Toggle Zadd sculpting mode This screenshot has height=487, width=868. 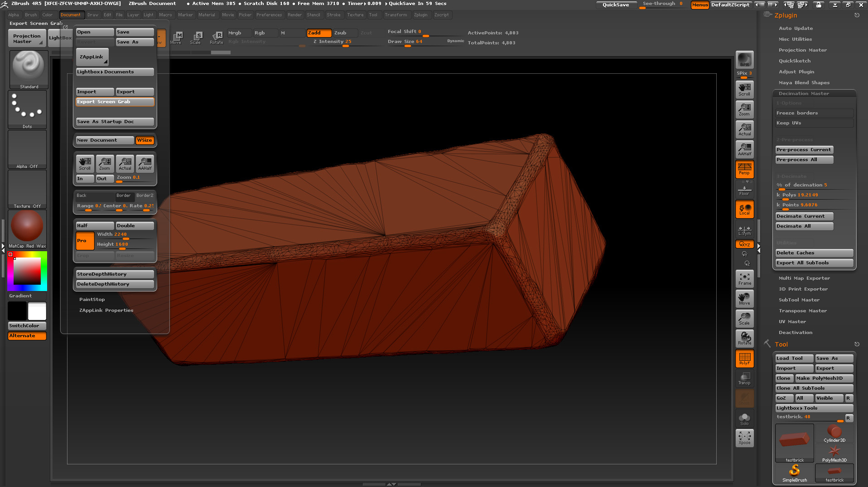coord(318,33)
